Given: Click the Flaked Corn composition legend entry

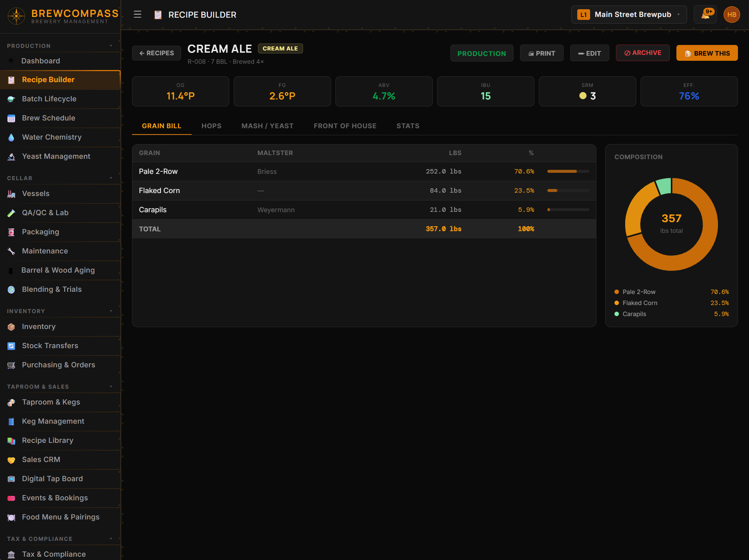Looking at the screenshot, I should 671,303.
